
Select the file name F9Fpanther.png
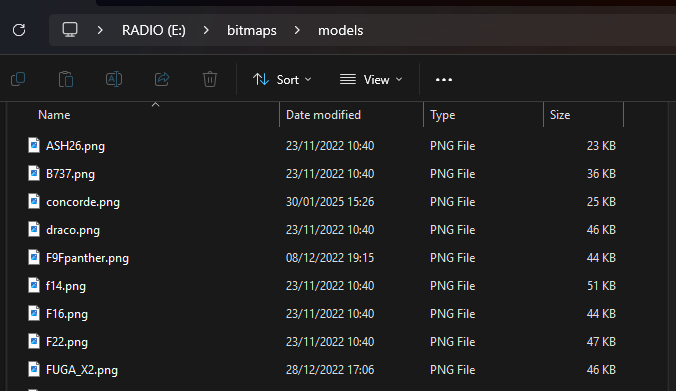87,258
